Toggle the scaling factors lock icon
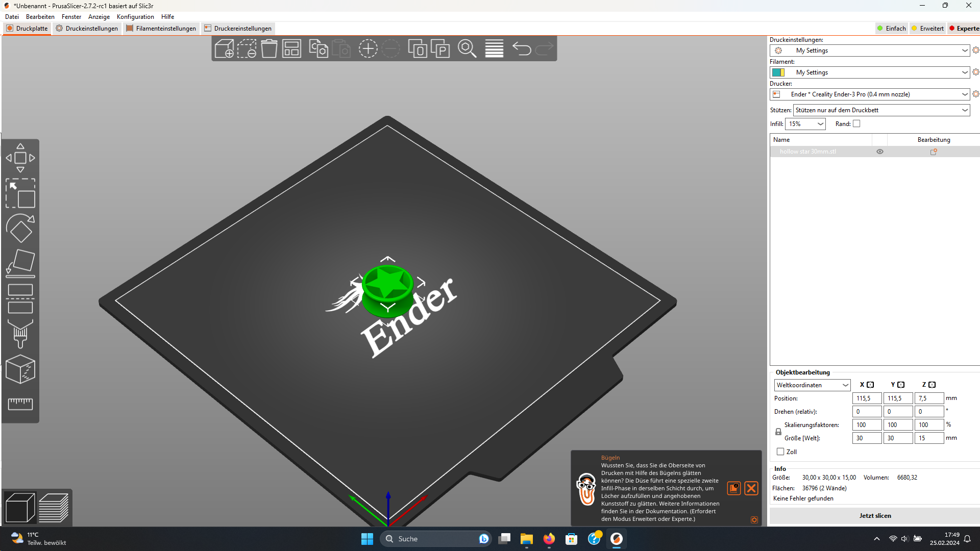Screen dimensions: 980x551 tap(778, 432)
